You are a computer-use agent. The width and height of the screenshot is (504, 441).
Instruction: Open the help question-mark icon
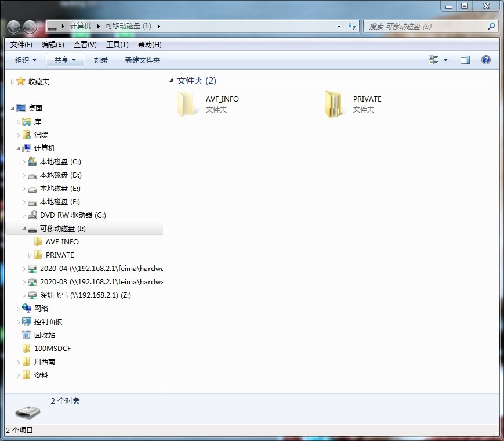click(x=485, y=60)
